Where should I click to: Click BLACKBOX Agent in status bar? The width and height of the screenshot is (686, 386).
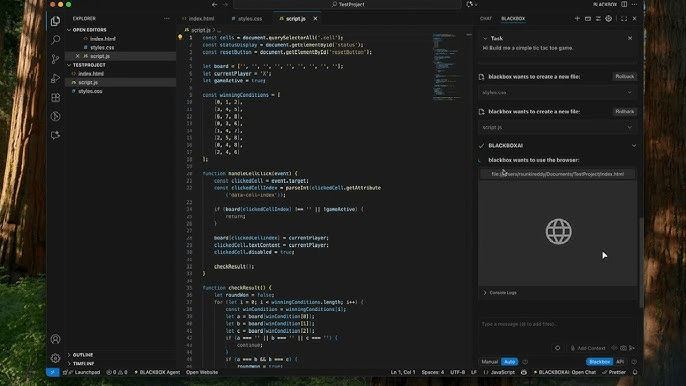tap(157, 372)
